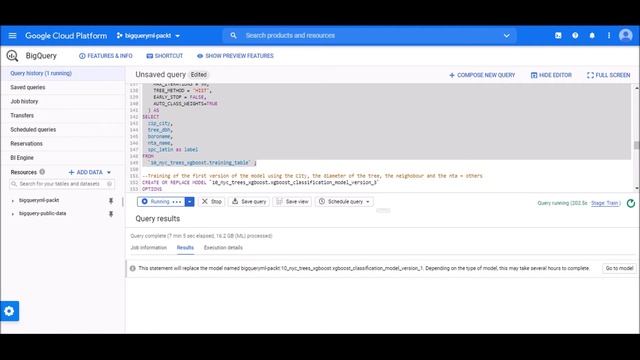The width and height of the screenshot is (640, 360).
Task: Click help icon in dataset search box
Action: tap(109, 184)
